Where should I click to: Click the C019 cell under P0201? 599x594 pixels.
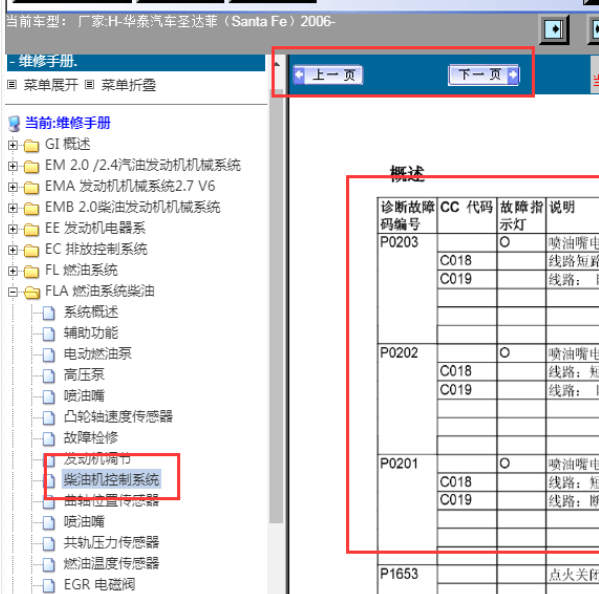click(x=467, y=500)
